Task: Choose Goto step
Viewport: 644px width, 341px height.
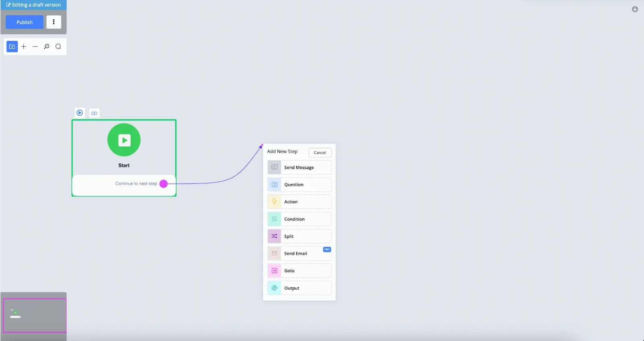Action: pyautogui.click(x=299, y=271)
